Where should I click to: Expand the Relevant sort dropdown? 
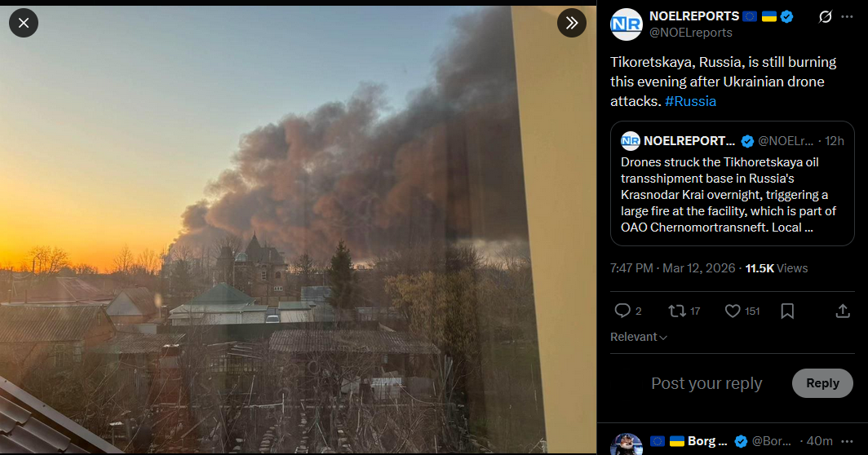[638, 337]
